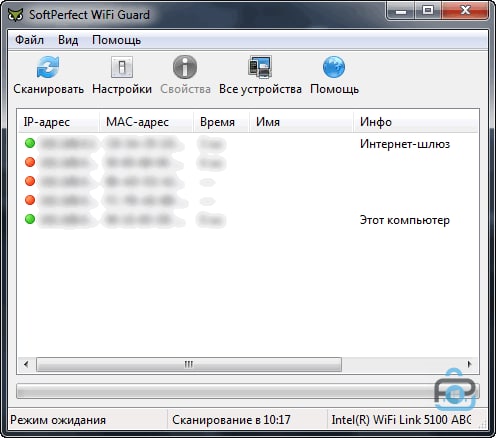Open Все устройства devices icon
This screenshot has height=438, width=496.
tap(260, 67)
